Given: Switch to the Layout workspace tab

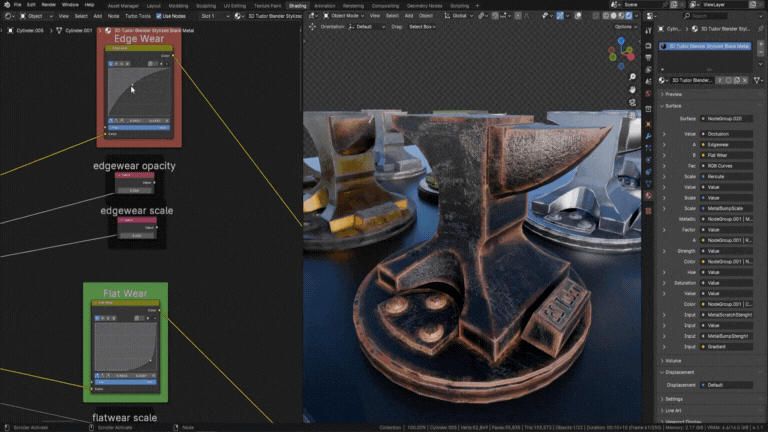Looking at the screenshot, I should point(153,6).
